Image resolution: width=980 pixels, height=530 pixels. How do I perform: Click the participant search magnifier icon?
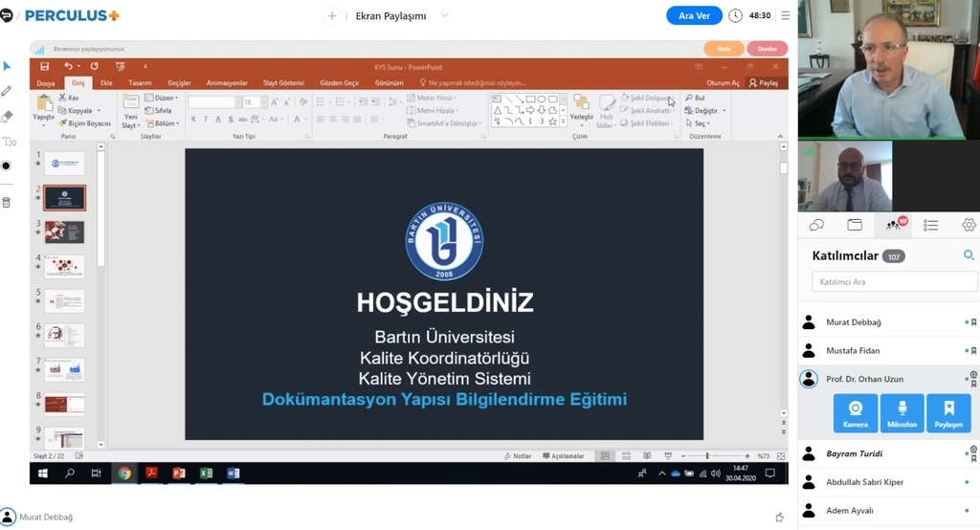coord(968,255)
